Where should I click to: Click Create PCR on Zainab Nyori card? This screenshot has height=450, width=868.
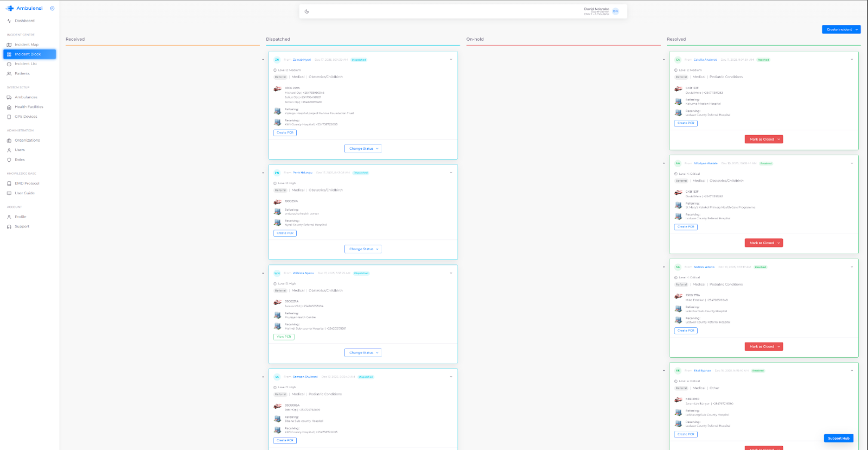[x=285, y=132]
